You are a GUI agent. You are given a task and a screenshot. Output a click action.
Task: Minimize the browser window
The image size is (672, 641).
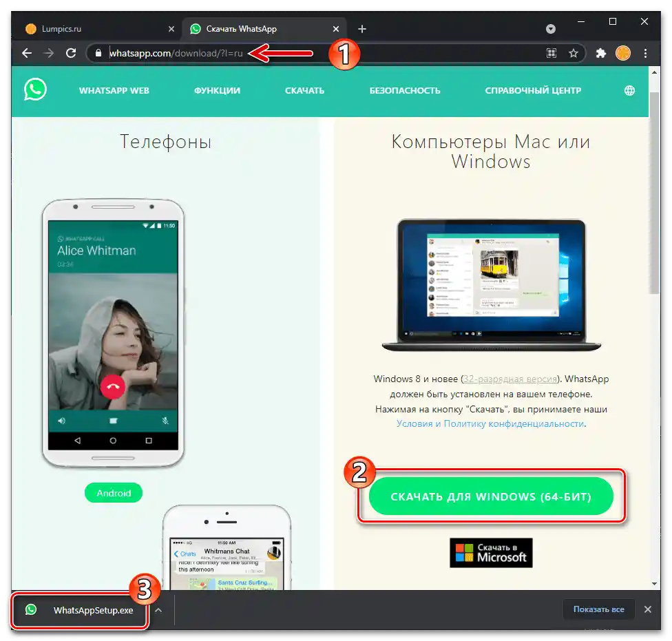[581, 21]
